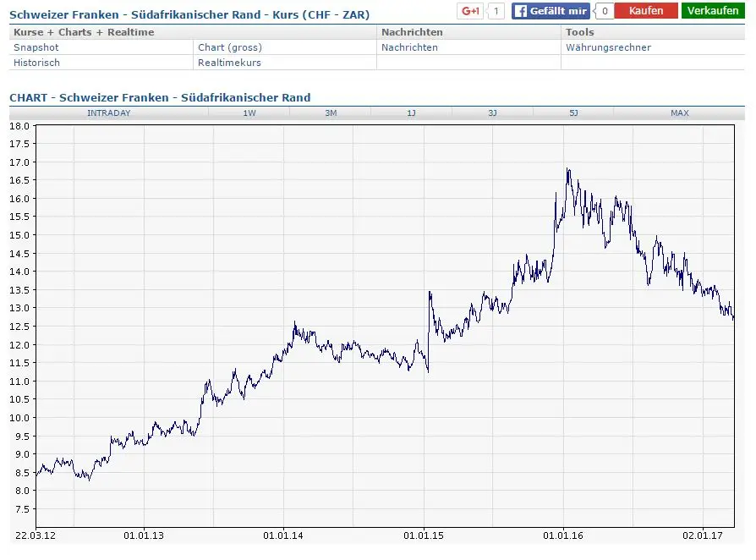Click the 13.0 y-axis value
756x560 pixels.
pos(19,308)
